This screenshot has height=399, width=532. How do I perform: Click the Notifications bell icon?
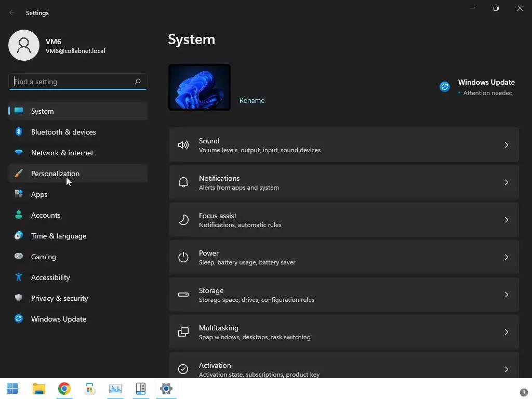(x=183, y=182)
